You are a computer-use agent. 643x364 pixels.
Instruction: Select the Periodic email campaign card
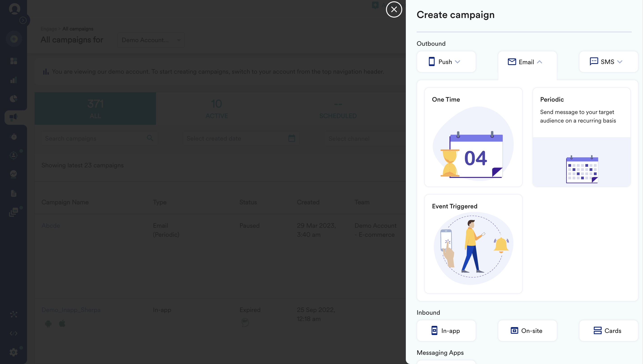581,137
